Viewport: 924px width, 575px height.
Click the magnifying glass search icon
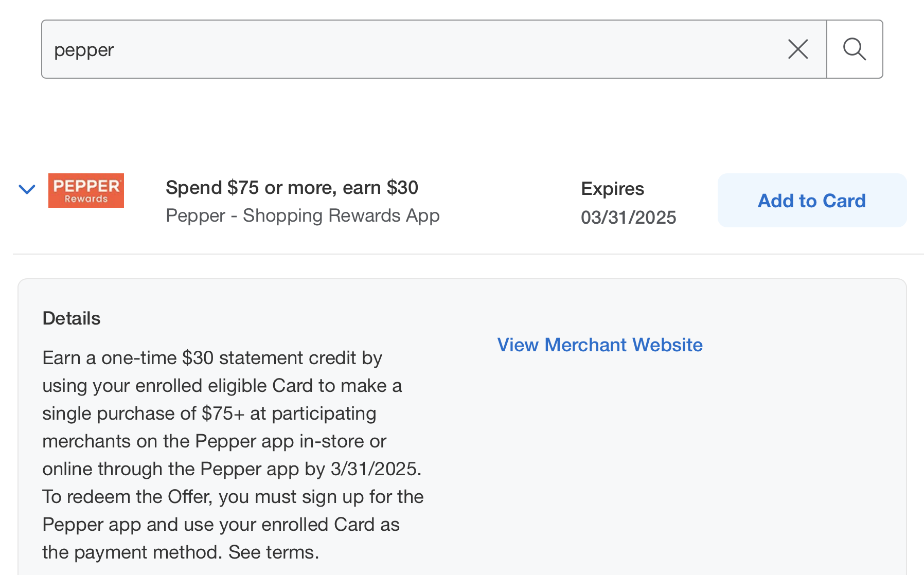point(855,49)
